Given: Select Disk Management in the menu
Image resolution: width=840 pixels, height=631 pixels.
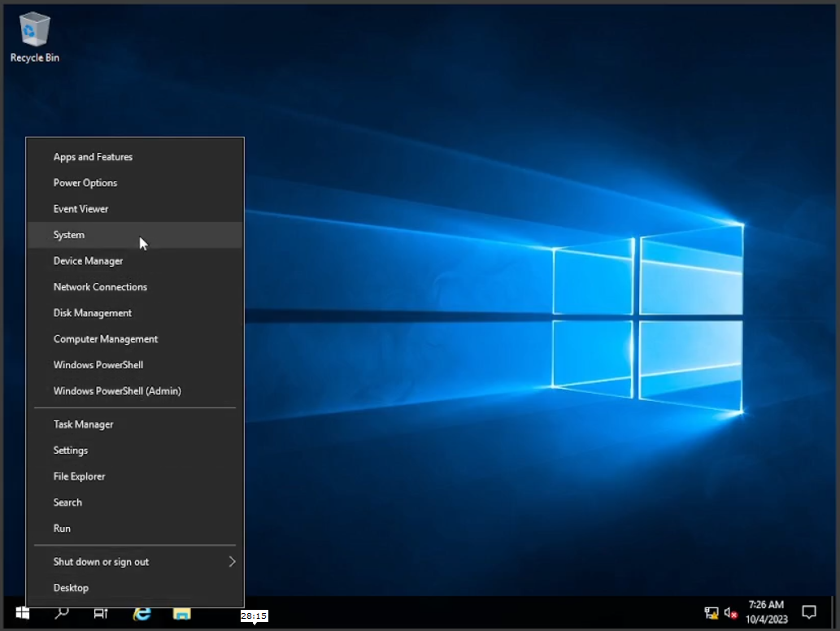Looking at the screenshot, I should [x=93, y=313].
